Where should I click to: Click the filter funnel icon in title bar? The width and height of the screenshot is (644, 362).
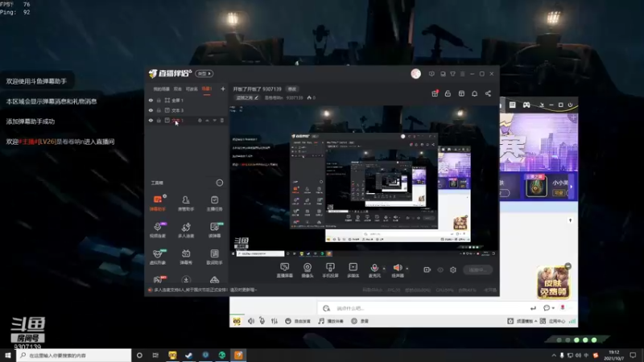[452, 74]
